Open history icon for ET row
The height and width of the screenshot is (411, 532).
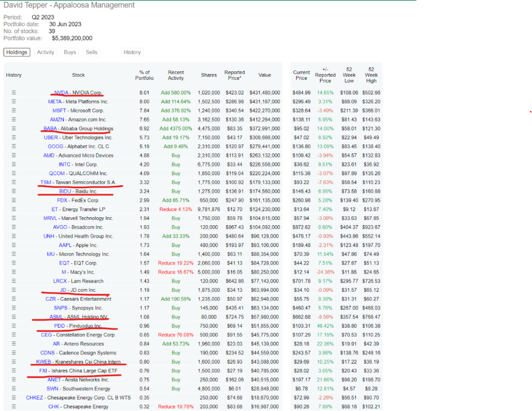pyautogui.click(x=14, y=209)
